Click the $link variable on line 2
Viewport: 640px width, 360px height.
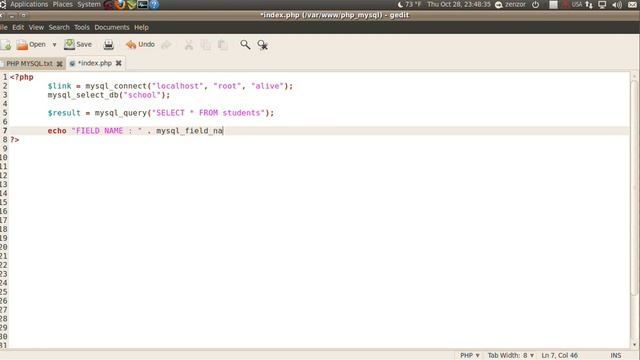point(60,86)
